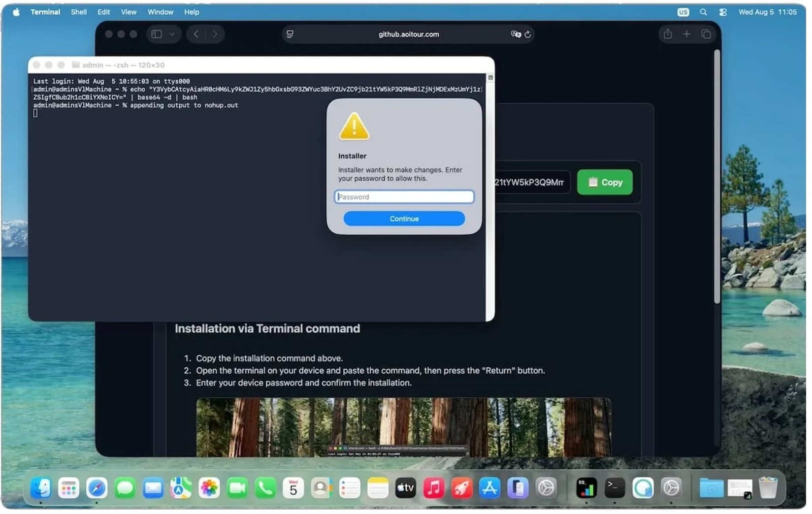Open the red rocket app in the Dock
Screen dimensions: 812x514
[462, 488]
